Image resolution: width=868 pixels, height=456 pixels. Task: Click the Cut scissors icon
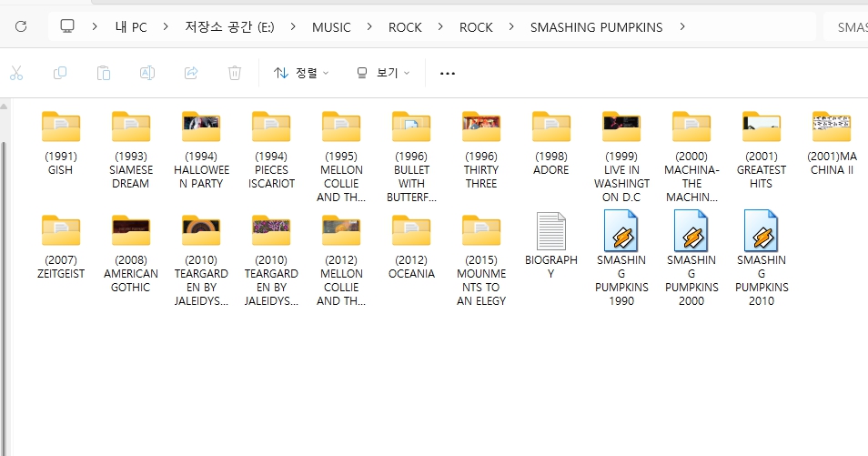15,73
